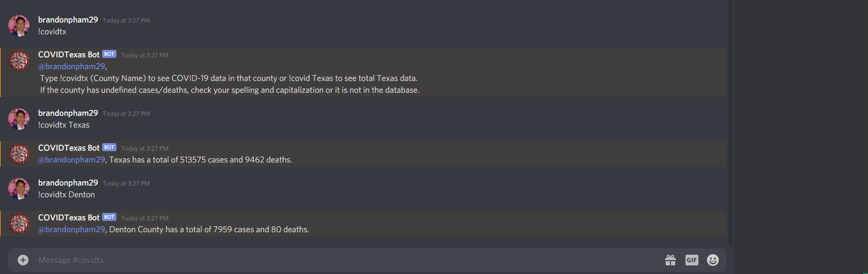This screenshot has height=274, width=868.
Task: Click @brandonpham29 mention in the Denton County reply
Action: pyautogui.click(x=72, y=229)
